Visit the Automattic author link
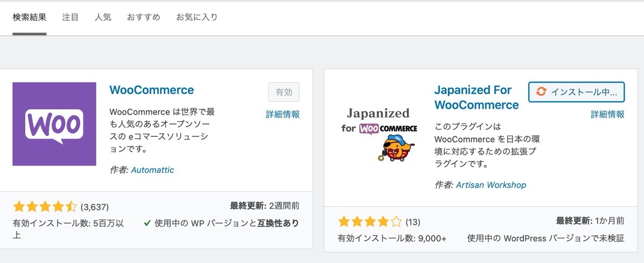The height and width of the screenshot is (263, 644). point(152,170)
